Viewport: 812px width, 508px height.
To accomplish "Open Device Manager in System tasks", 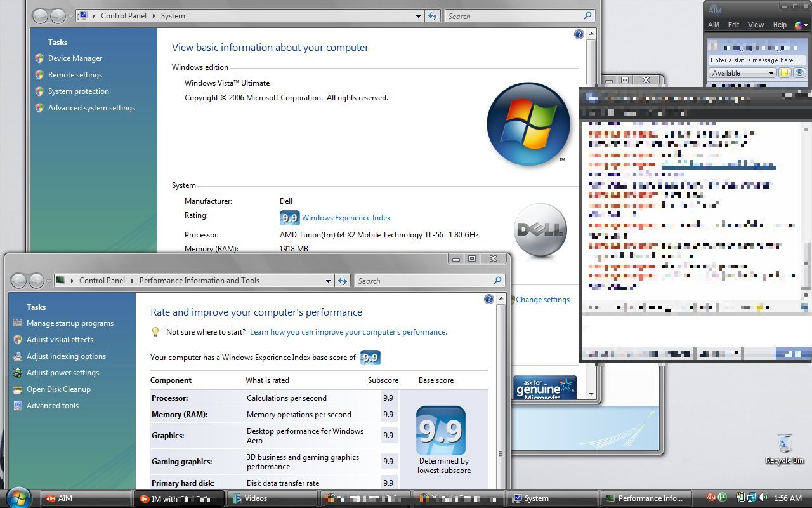I will click(x=75, y=58).
